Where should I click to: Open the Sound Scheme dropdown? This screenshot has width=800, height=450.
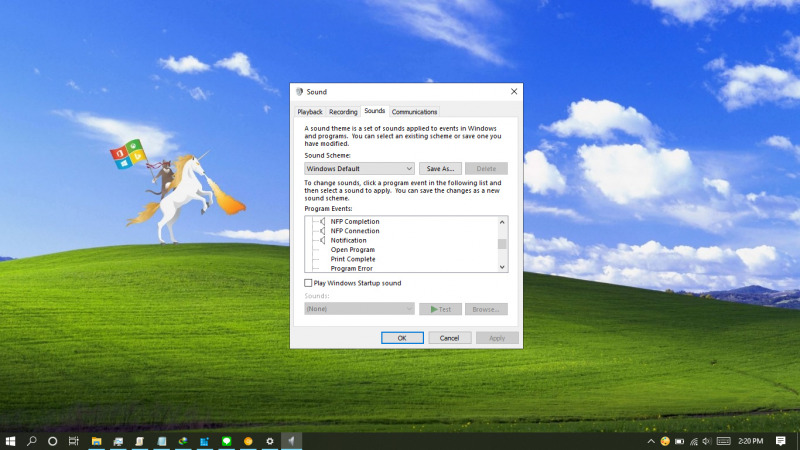click(x=359, y=169)
